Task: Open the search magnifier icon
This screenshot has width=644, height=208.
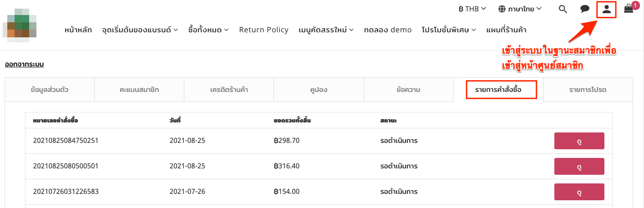Action: [563, 9]
